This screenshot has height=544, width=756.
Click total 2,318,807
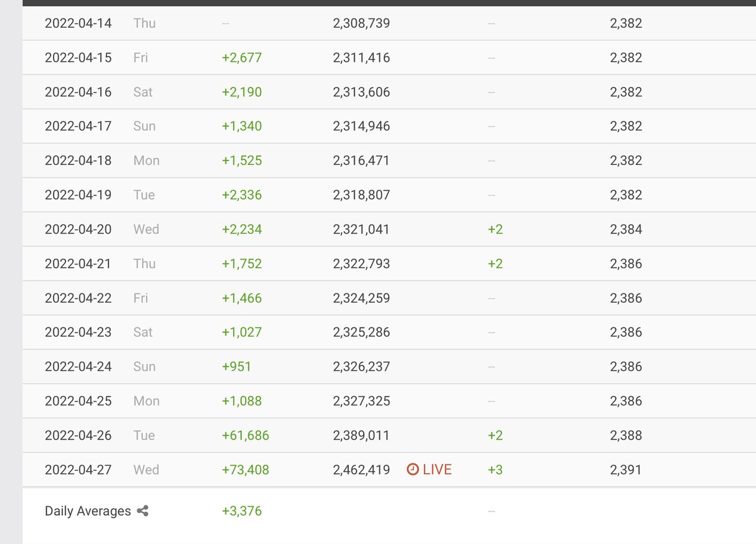362,195
